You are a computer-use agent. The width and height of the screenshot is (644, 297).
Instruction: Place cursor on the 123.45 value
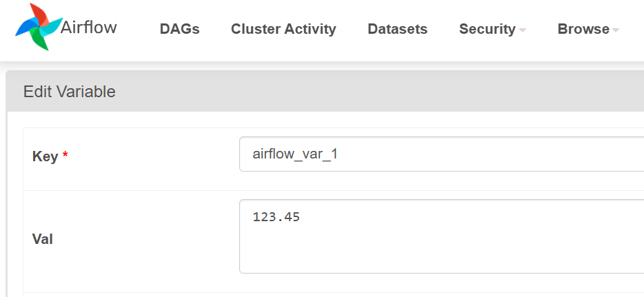pyautogui.click(x=276, y=217)
